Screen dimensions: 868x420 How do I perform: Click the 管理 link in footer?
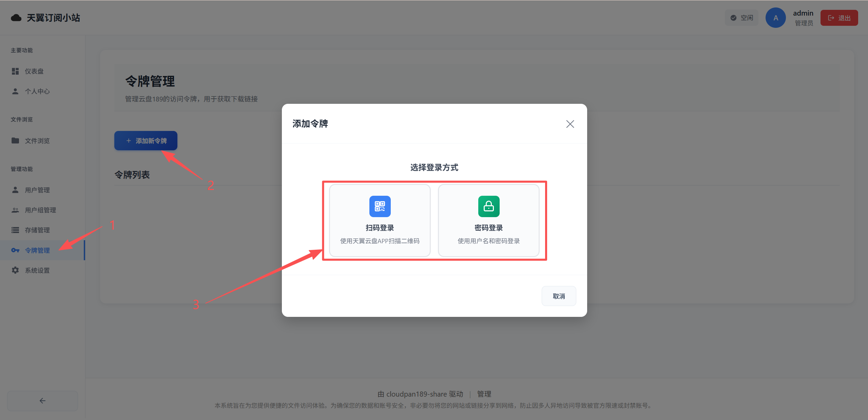tap(484, 394)
